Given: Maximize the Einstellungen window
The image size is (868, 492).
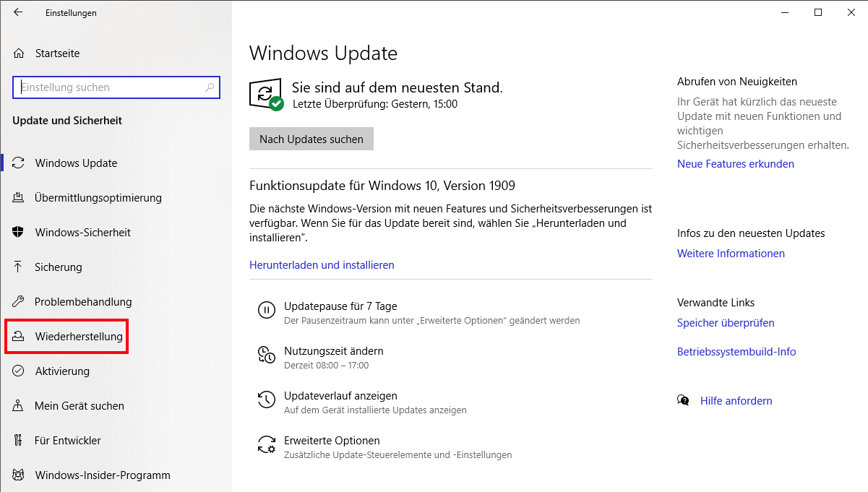Looking at the screenshot, I should pos(818,12).
